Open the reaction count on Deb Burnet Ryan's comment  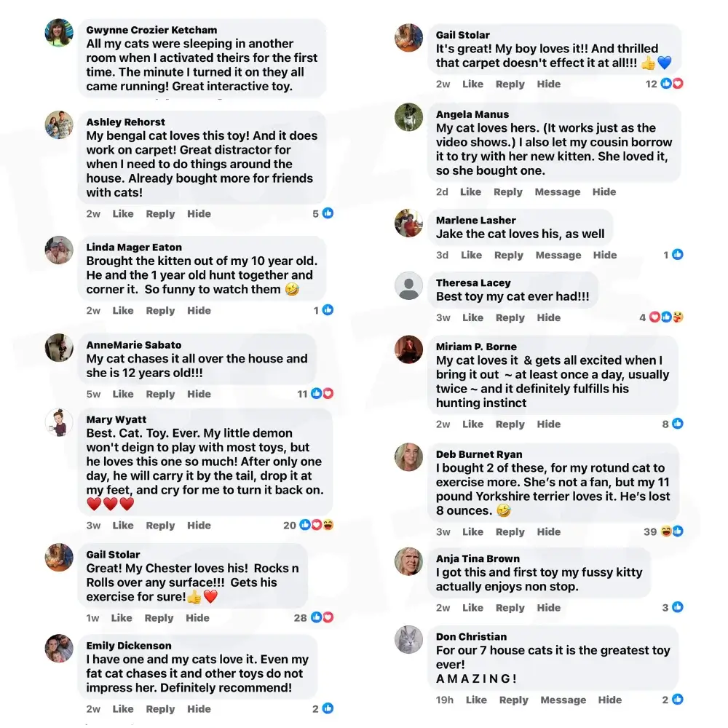[650, 532]
